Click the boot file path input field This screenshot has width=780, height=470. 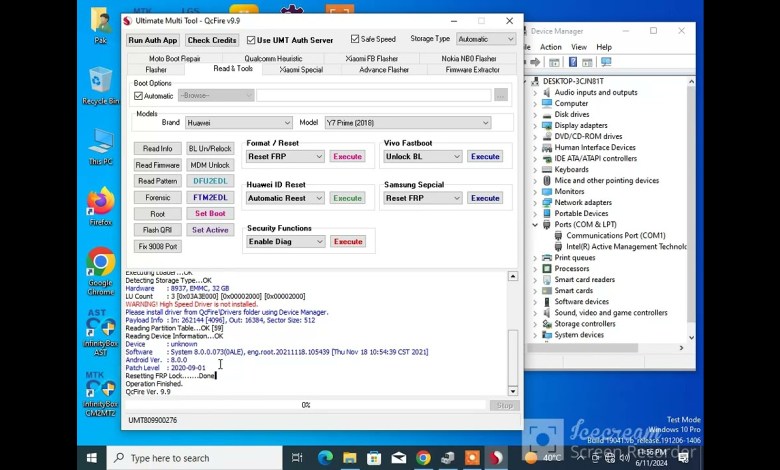(x=374, y=95)
